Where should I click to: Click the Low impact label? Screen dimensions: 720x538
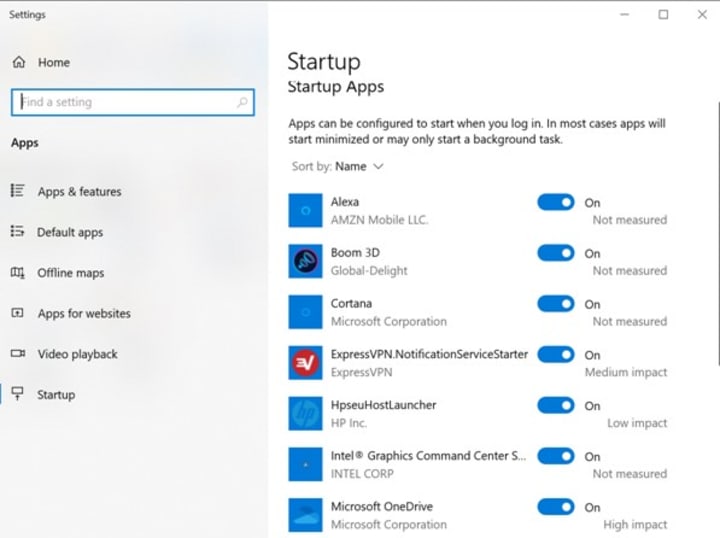coord(637,423)
